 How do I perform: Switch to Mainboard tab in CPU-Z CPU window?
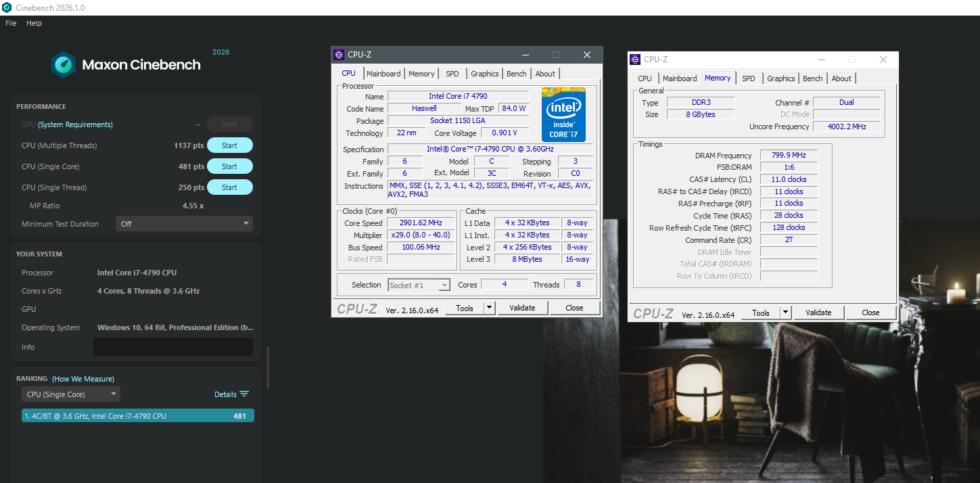tap(383, 74)
